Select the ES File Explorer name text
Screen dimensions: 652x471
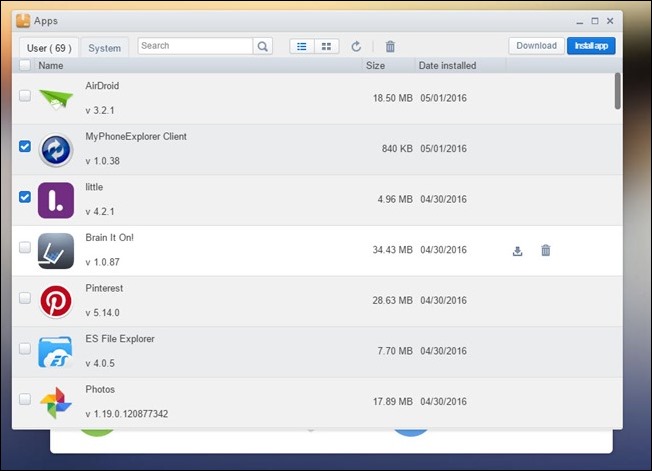pos(120,339)
